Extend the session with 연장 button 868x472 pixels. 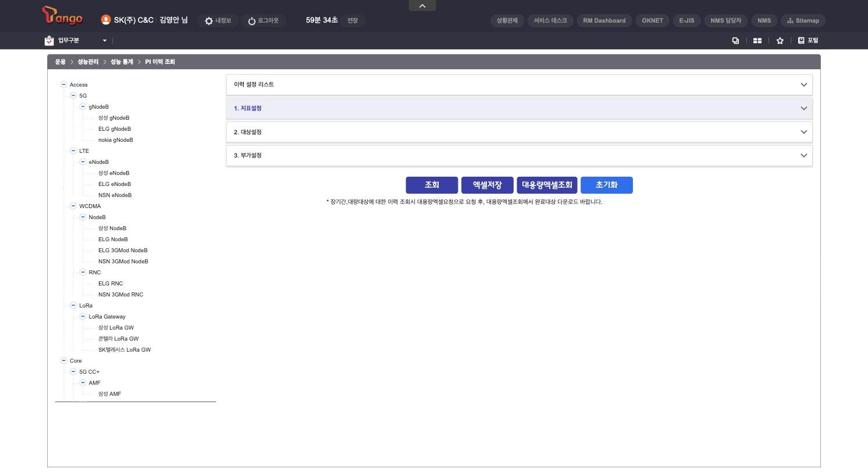click(x=353, y=20)
